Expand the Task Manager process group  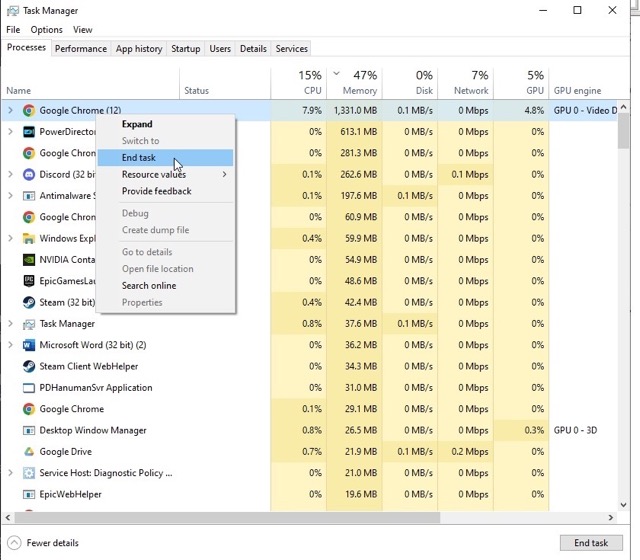[11, 324]
